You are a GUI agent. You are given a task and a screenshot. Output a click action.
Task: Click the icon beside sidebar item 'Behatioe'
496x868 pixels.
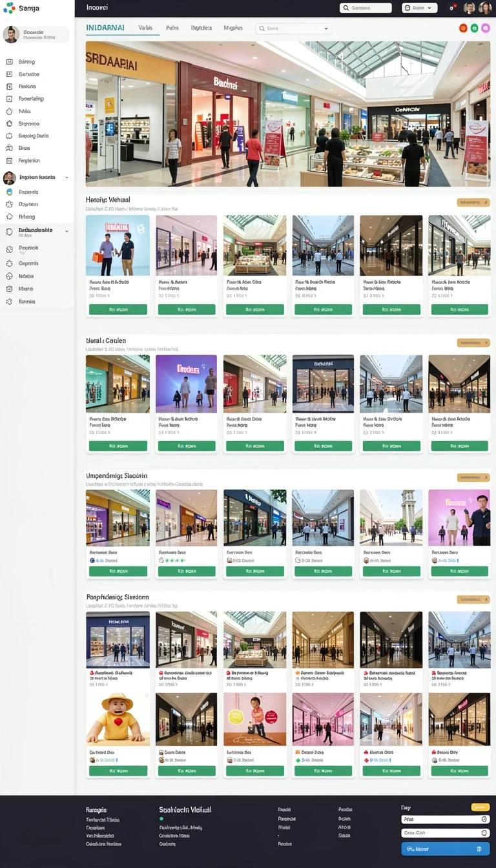coord(9,74)
